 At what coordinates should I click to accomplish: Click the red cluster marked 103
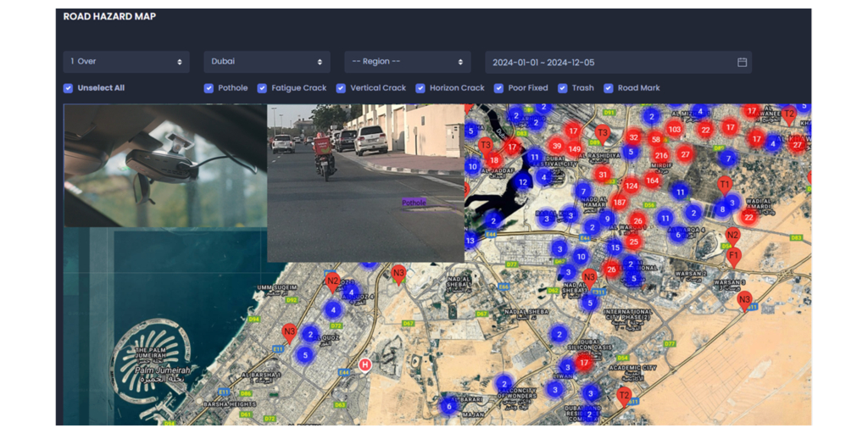[x=674, y=129]
